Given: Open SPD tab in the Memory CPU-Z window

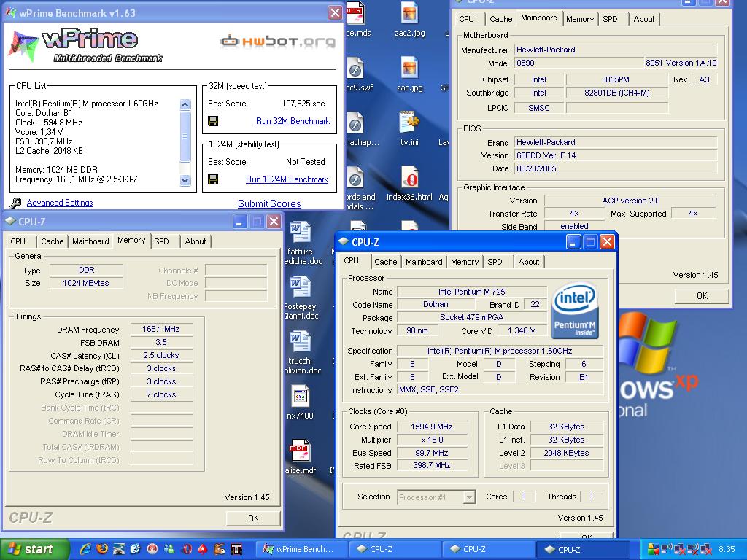Looking at the screenshot, I should tap(161, 241).
